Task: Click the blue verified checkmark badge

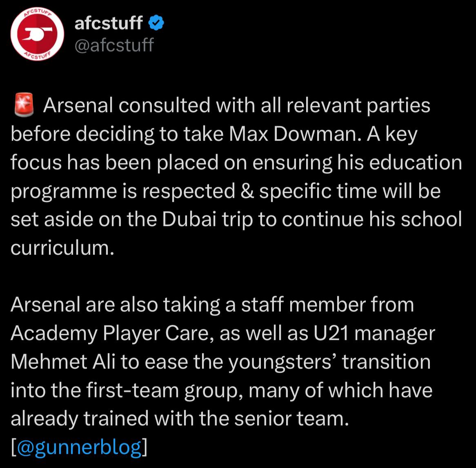Action: coord(156,24)
